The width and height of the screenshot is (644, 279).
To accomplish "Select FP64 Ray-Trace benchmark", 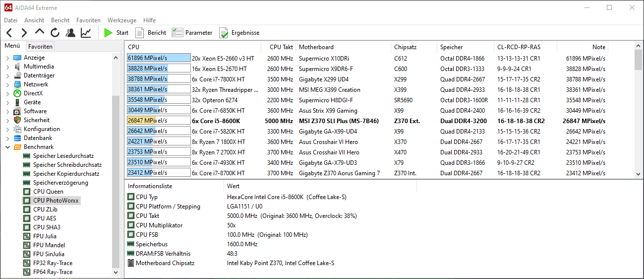I will (x=53, y=272).
